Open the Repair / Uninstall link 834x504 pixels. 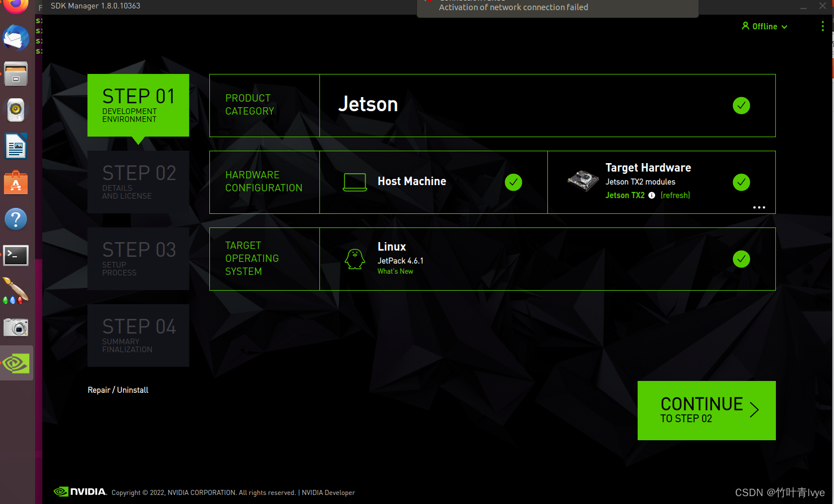pyautogui.click(x=118, y=389)
